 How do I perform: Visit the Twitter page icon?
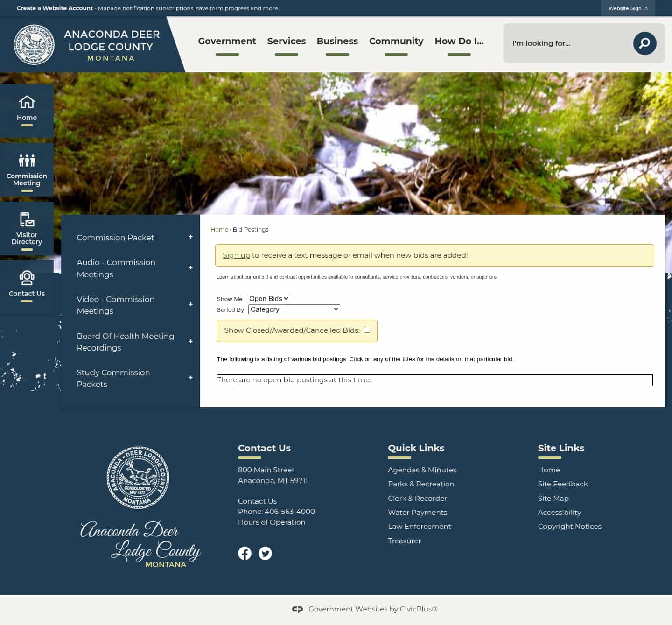pos(265,553)
